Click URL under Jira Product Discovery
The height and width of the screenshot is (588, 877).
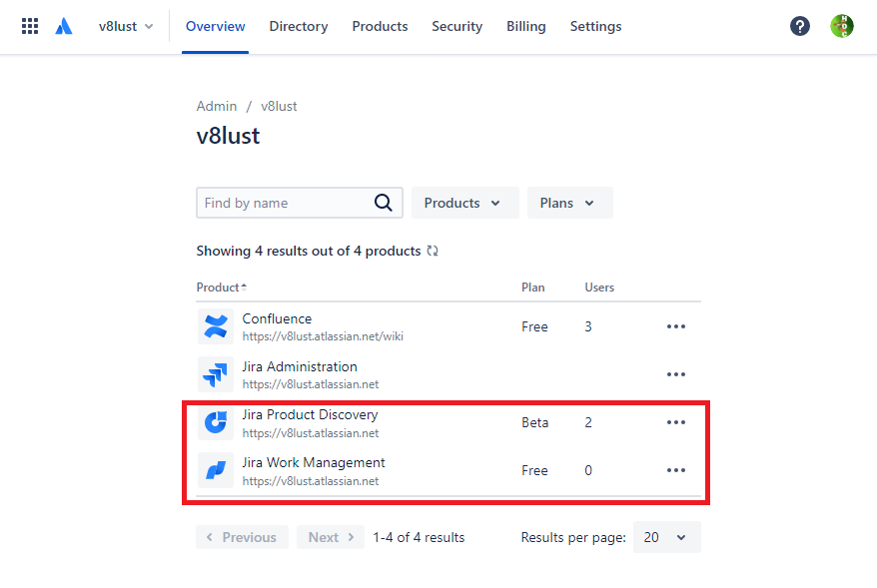click(311, 433)
